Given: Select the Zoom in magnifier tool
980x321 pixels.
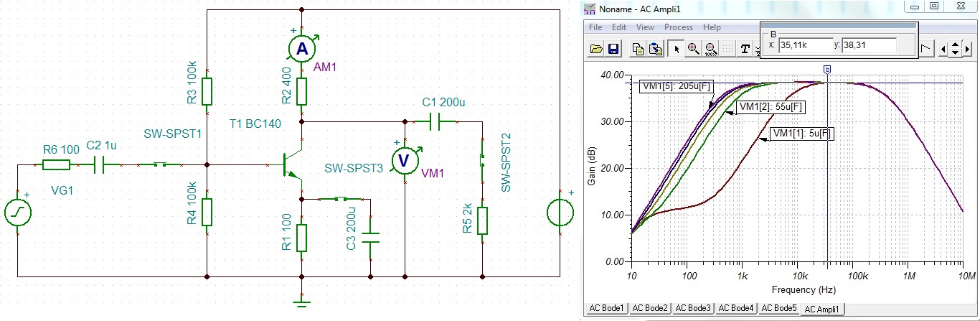Looking at the screenshot, I should click(x=693, y=49).
